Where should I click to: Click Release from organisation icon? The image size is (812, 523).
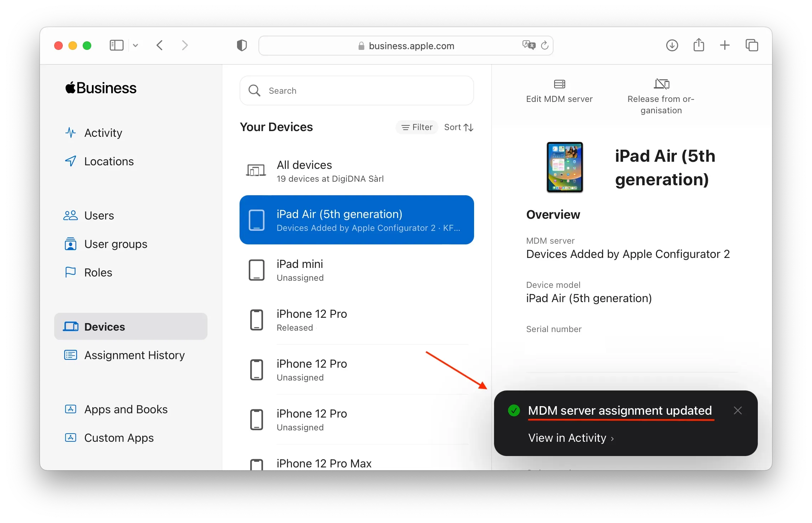(661, 84)
